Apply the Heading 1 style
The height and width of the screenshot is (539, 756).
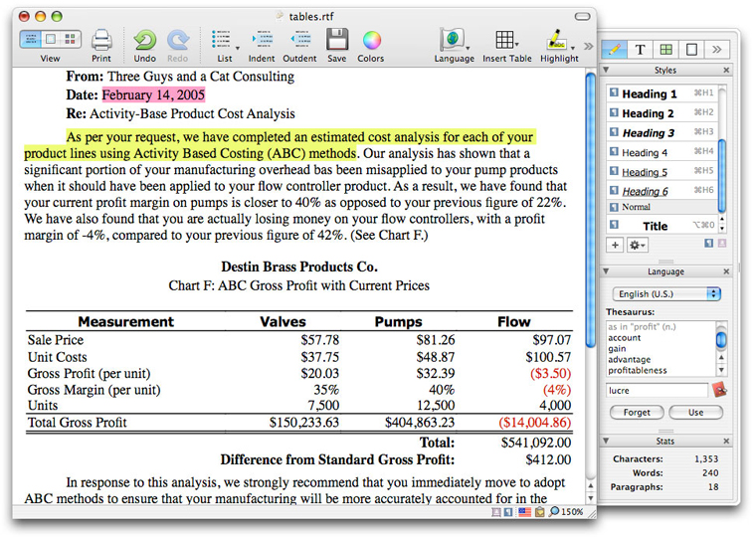tap(650, 93)
